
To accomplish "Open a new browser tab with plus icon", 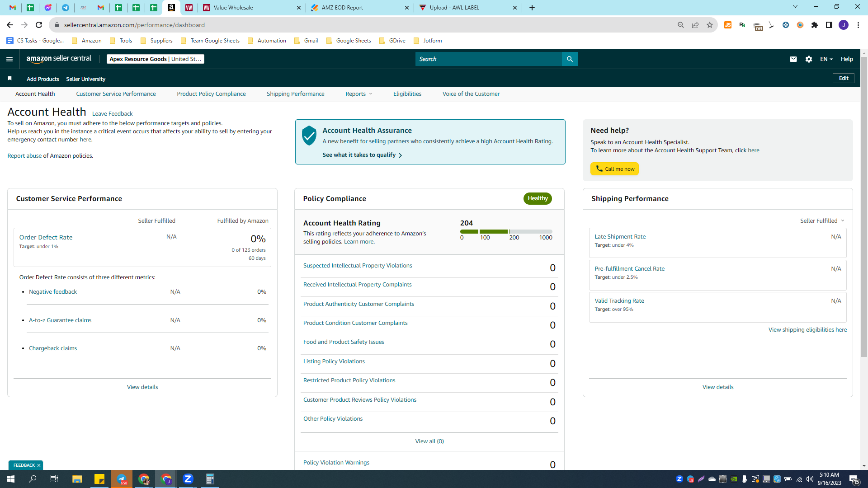I will click(x=532, y=8).
